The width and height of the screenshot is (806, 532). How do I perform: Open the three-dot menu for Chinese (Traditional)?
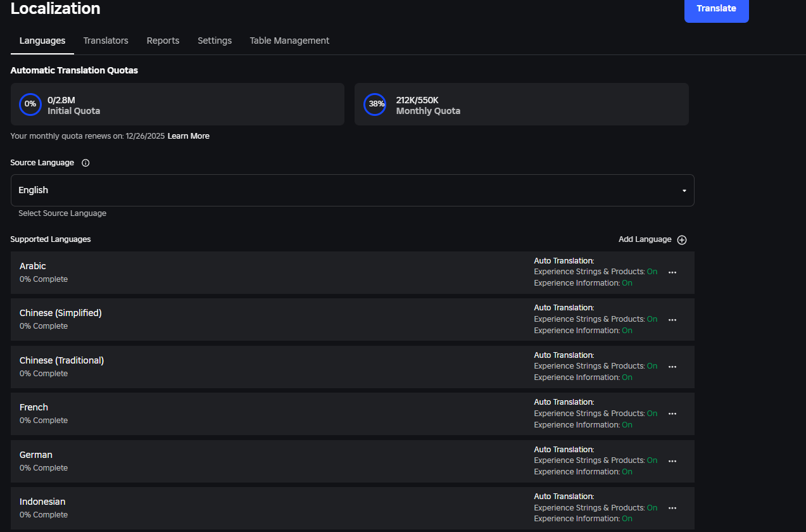point(672,367)
